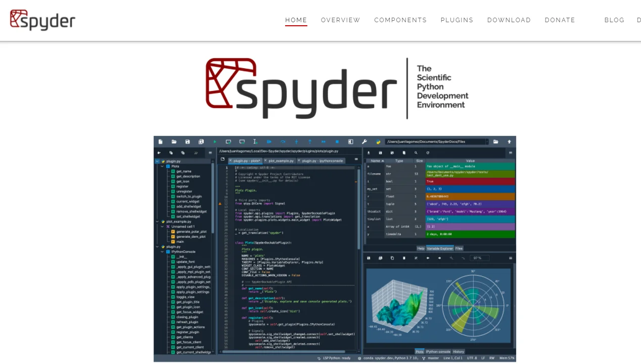Click the more (>>) chevron in Outline toolbar
Image resolution: width=641 pixels, height=364 pixels.
click(x=196, y=152)
